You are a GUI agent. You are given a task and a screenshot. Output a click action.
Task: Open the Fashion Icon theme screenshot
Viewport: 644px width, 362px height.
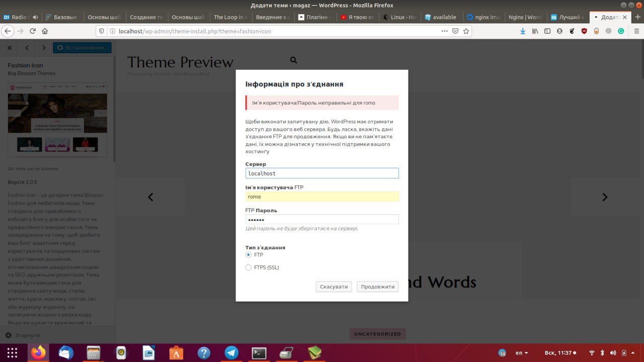[57, 120]
